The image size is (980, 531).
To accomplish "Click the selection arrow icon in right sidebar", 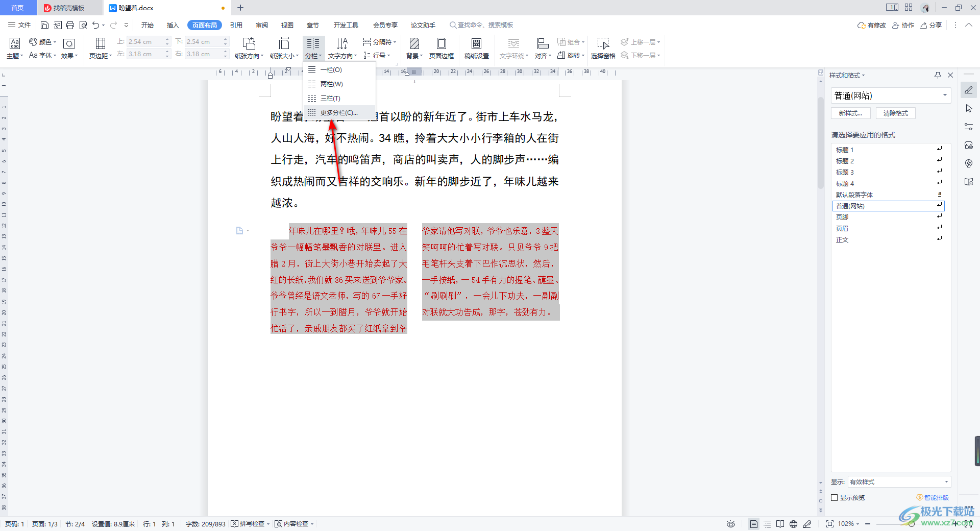I will [969, 108].
